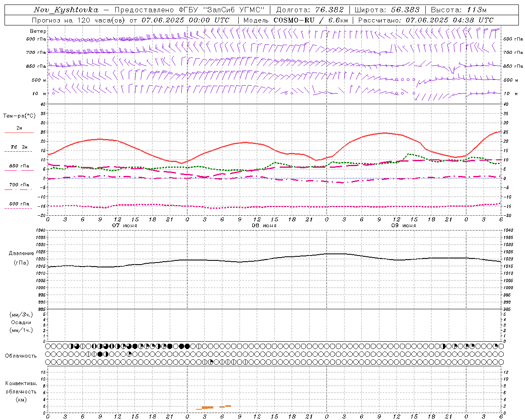Click the 'Тем-ра(°C)' temperature panel label
This screenshot has height=420, width=525.
(x=19, y=116)
